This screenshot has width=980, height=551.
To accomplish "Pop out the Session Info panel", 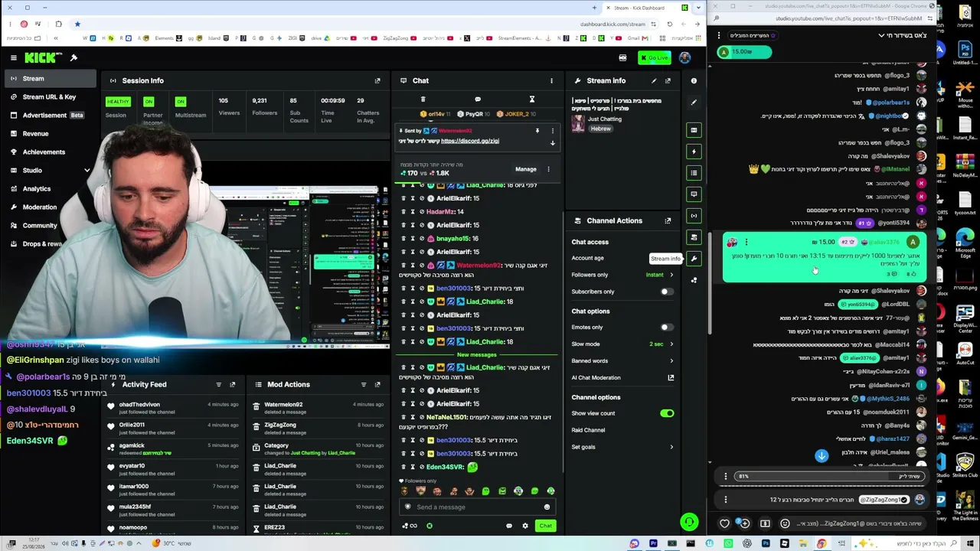I will click(377, 80).
